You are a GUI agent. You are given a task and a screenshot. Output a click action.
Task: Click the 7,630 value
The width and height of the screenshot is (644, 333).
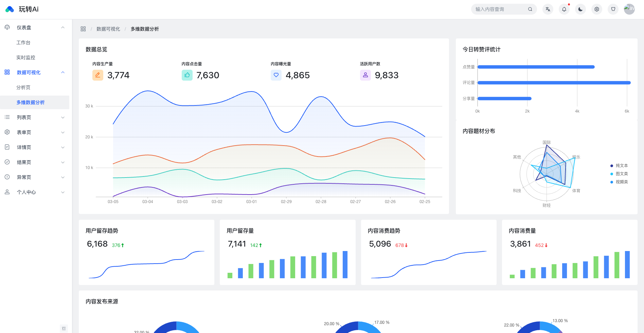point(208,75)
